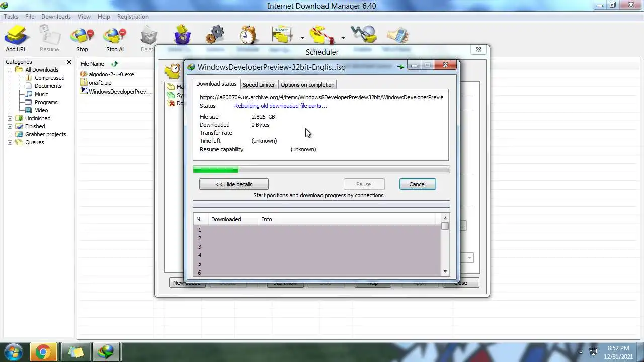644x362 pixels.
Task: Click the Delete Completed blue bin icon
Action: (182, 35)
